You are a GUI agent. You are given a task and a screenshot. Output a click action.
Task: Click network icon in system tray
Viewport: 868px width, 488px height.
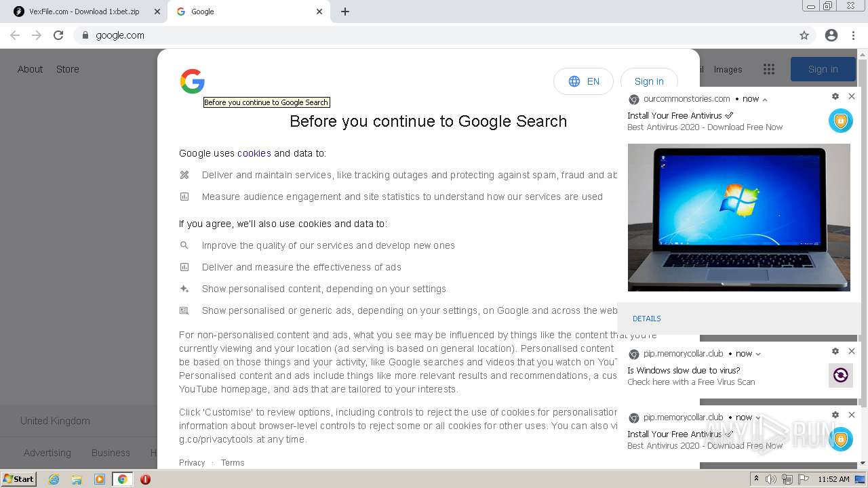pyautogui.click(x=787, y=479)
